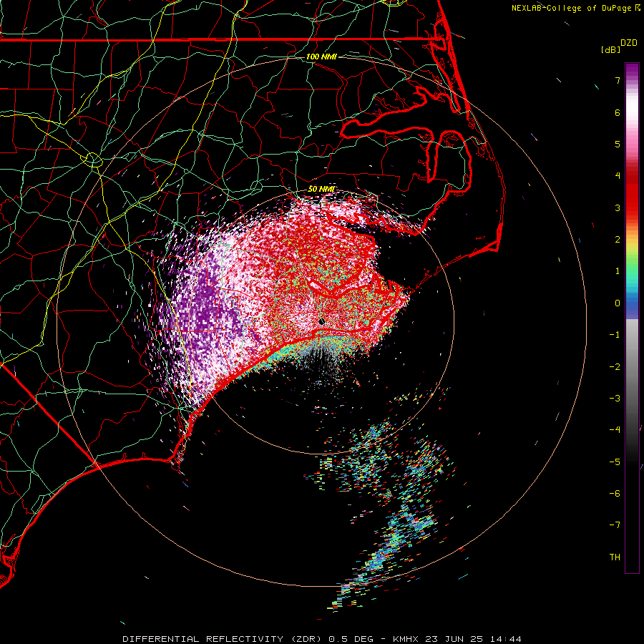Click the 0 value on the scale

point(618,303)
